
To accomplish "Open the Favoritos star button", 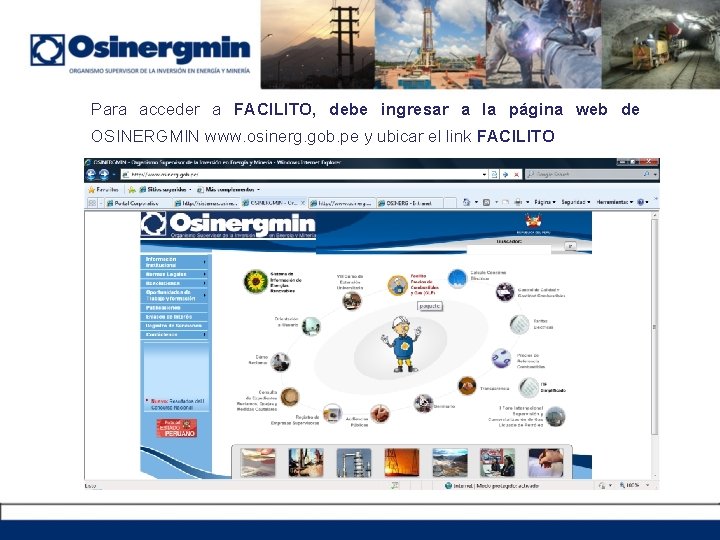I will (104, 189).
